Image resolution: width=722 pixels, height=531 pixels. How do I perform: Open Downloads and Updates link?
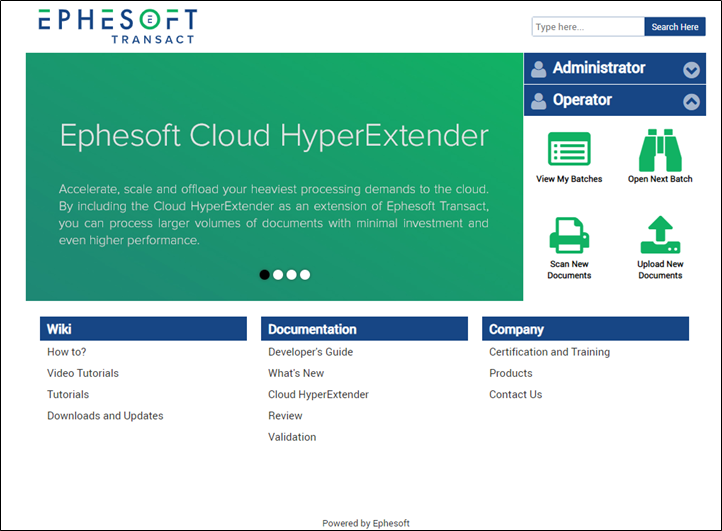(x=105, y=415)
